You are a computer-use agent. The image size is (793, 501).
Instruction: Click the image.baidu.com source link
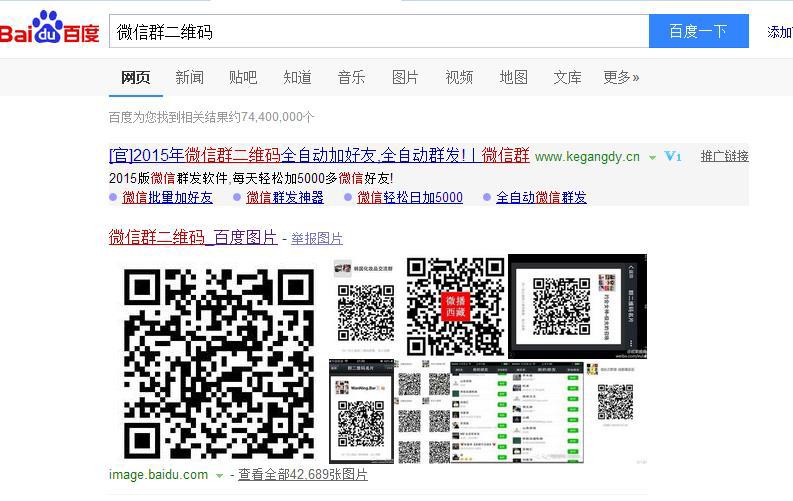click(x=158, y=475)
